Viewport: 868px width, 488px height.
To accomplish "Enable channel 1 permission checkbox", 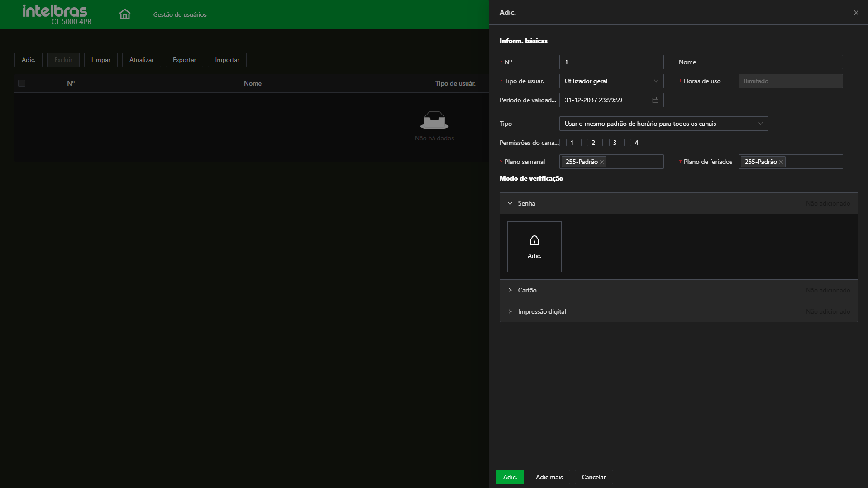I will (563, 143).
